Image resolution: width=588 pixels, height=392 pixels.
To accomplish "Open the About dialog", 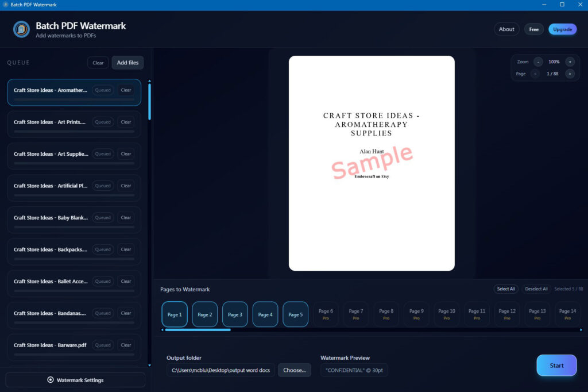I will click(506, 29).
